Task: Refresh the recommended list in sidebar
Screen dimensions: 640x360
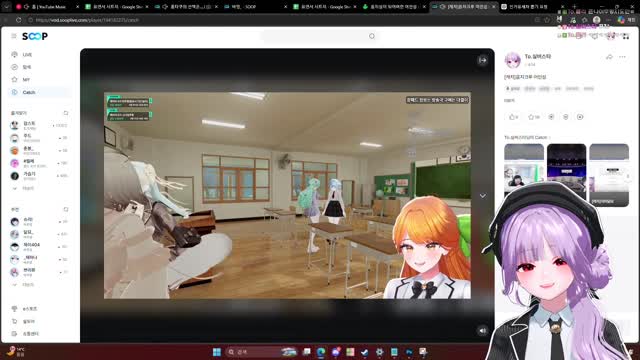Action: click(66, 209)
